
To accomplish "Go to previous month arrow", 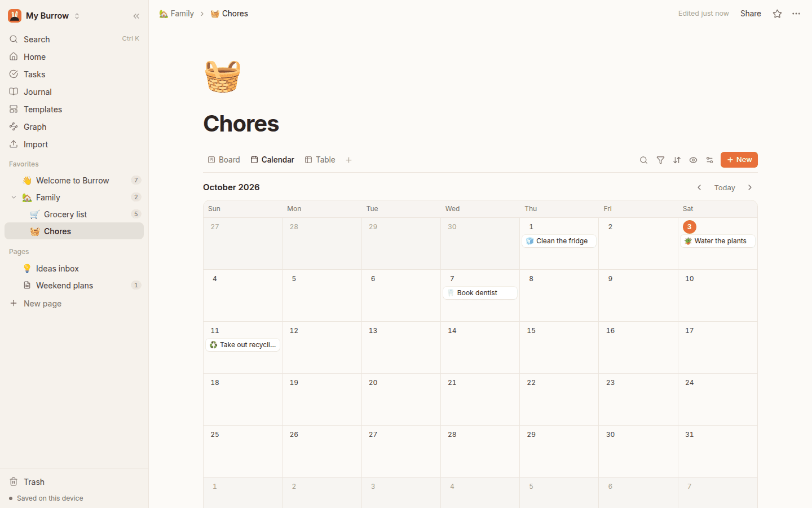I will coord(699,187).
